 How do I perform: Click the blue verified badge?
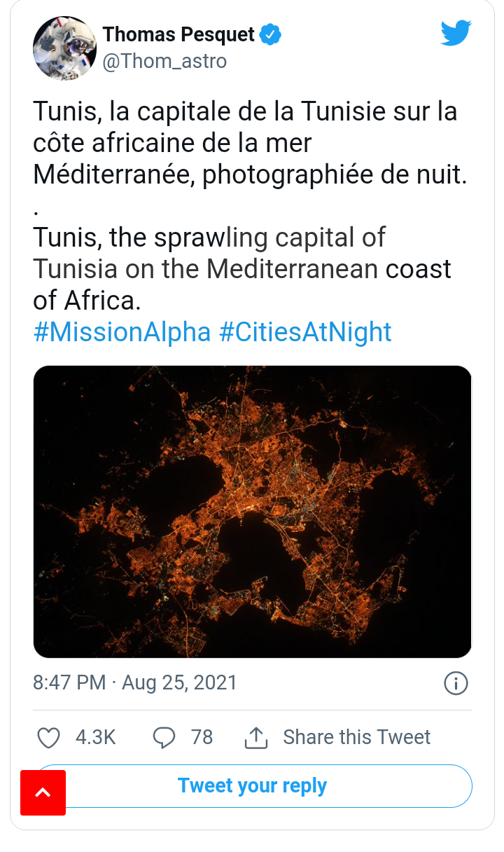[271, 34]
